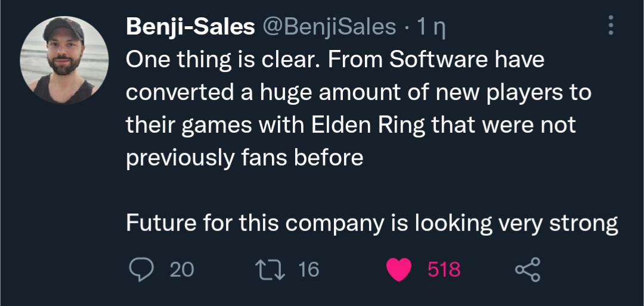Viewport: 644px width, 306px height.
Task: Open Benji-Sales profile photo avatar
Action: point(64,61)
